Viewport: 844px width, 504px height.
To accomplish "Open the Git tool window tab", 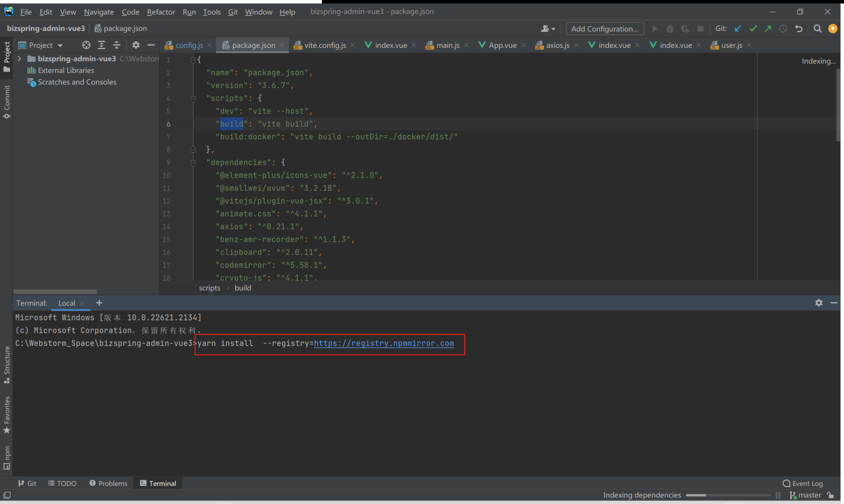I will (x=27, y=484).
